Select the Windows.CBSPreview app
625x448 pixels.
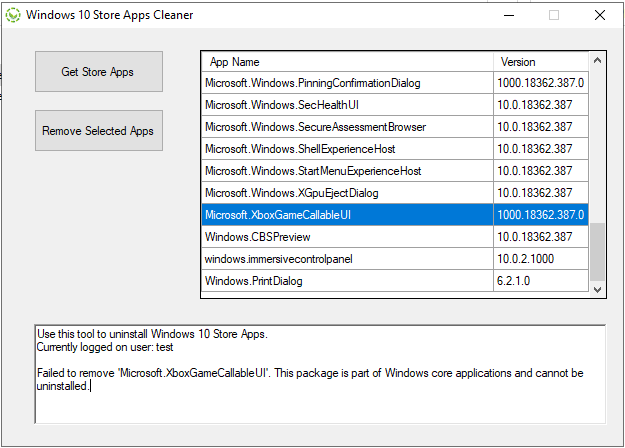(x=395, y=237)
